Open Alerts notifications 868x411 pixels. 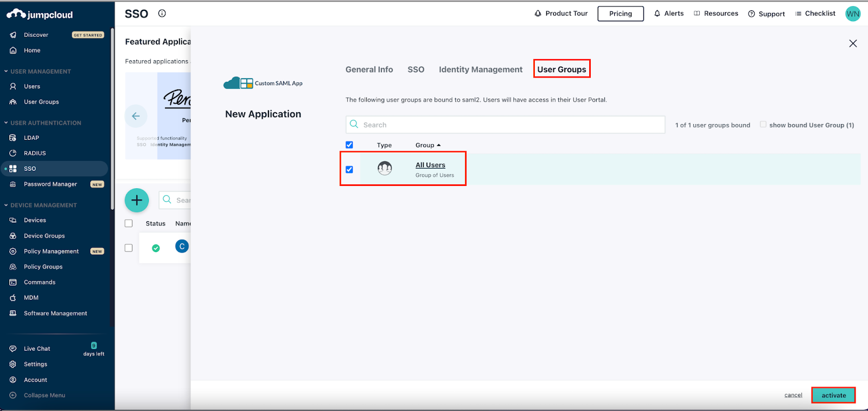click(669, 14)
